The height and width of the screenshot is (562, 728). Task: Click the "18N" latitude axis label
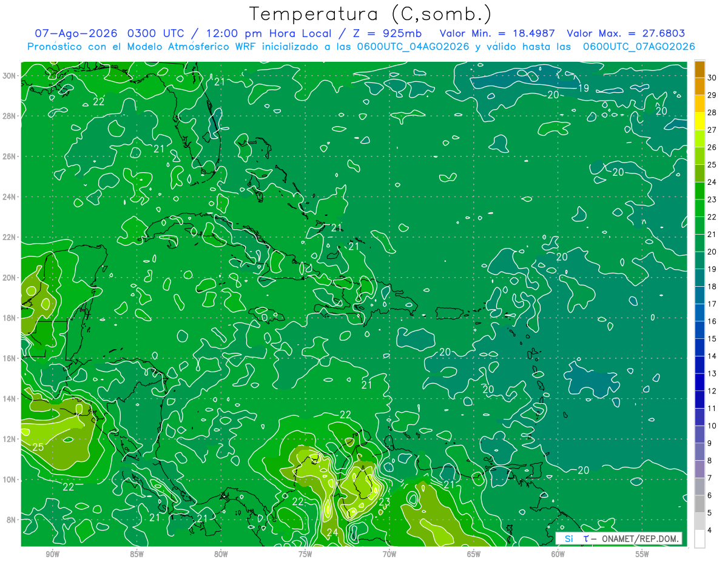(x=10, y=318)
